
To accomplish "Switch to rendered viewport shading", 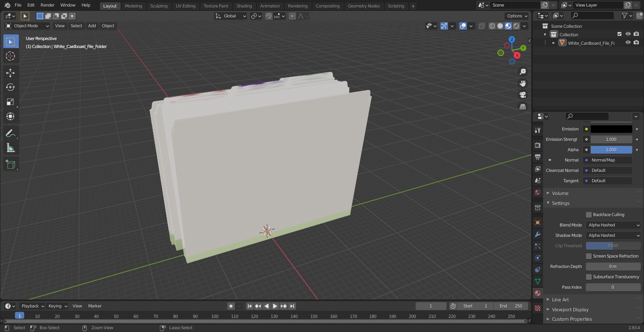I will coord(517,26).
